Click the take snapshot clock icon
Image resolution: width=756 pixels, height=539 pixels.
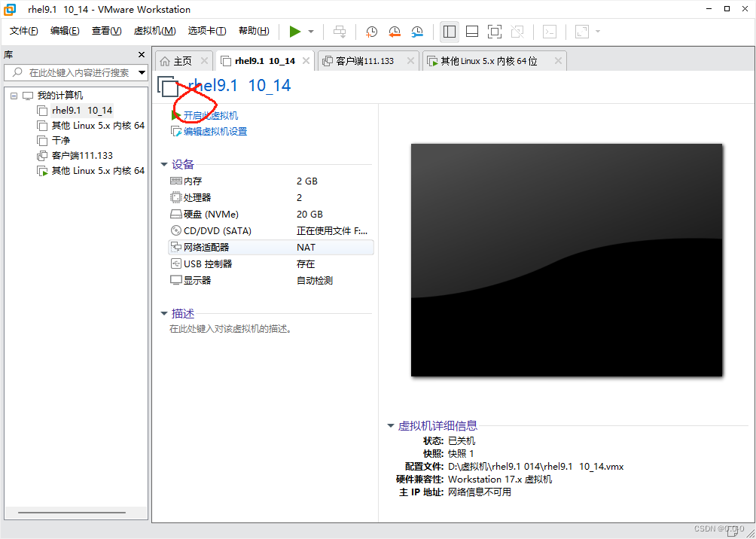(x=371, y=32)
